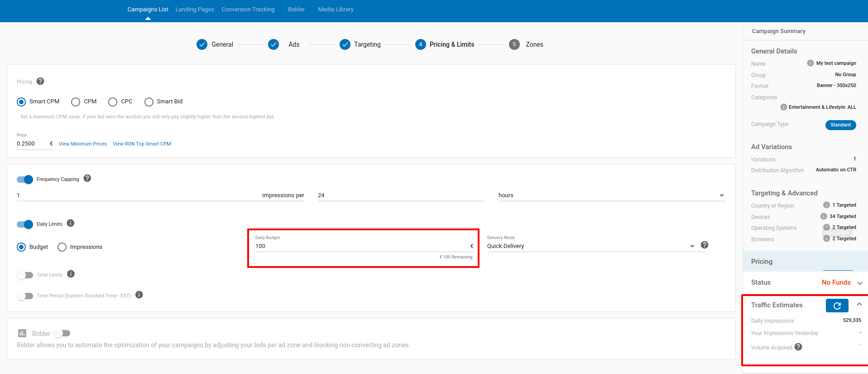The height and width of the screenshot is (374, 868).
Task: Go to the Media Library tab
Action: pyautogui.click(x=336, y=10)
